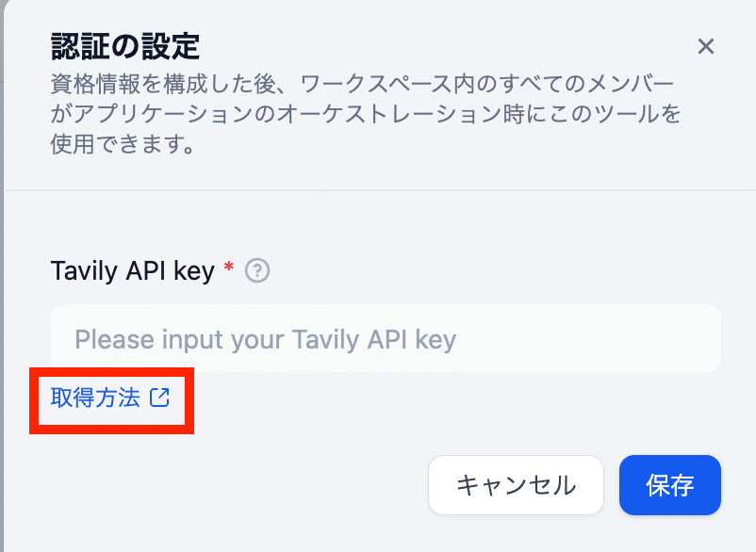
Task: Show the Tavily API key tooltip
Action: point(257,270)
